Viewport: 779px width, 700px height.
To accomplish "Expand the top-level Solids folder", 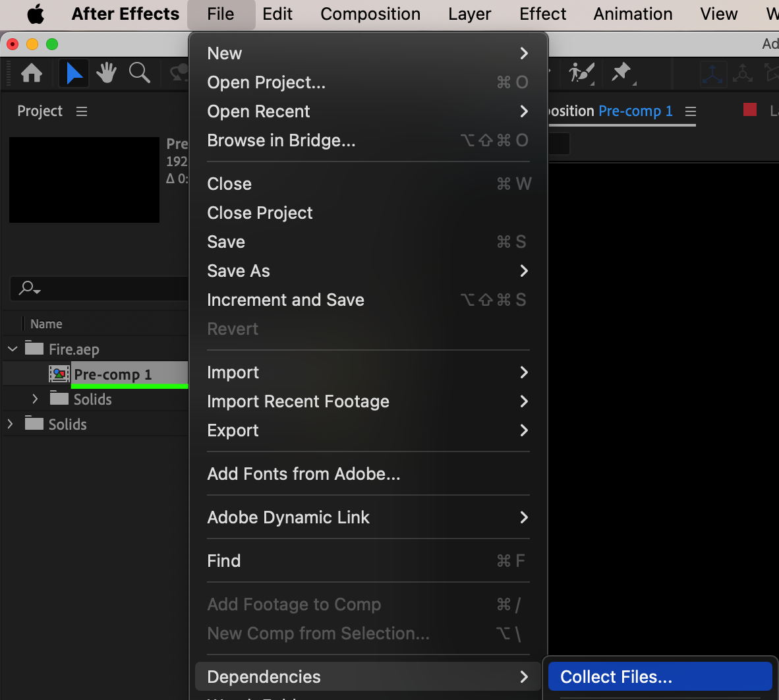I will [10, 424].
